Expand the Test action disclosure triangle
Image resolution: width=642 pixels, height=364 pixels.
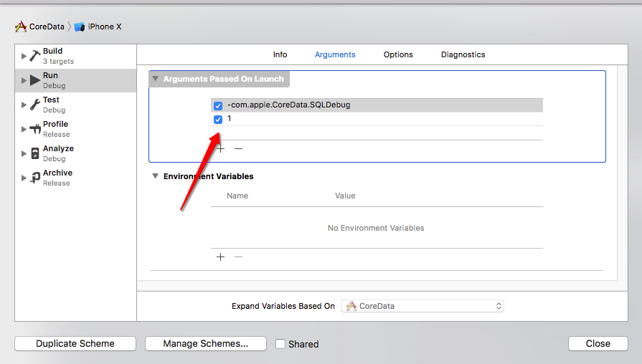(x=24, y=105)
